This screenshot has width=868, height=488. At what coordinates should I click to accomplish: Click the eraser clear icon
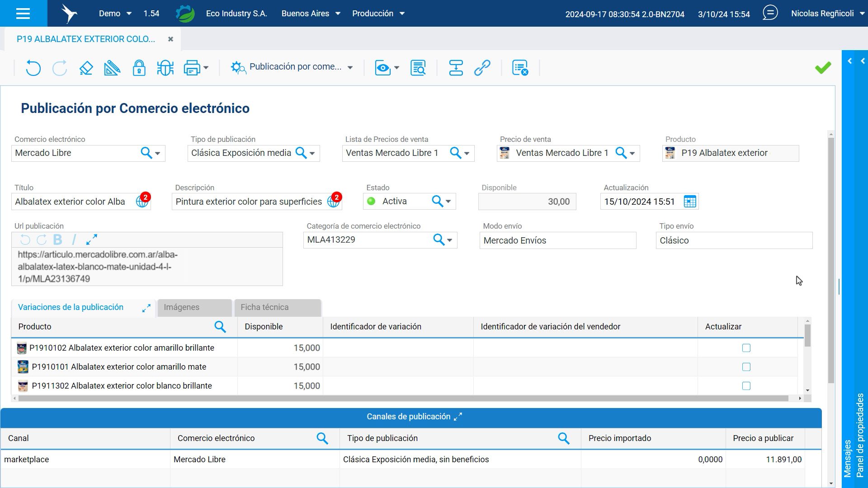(86, 68)
